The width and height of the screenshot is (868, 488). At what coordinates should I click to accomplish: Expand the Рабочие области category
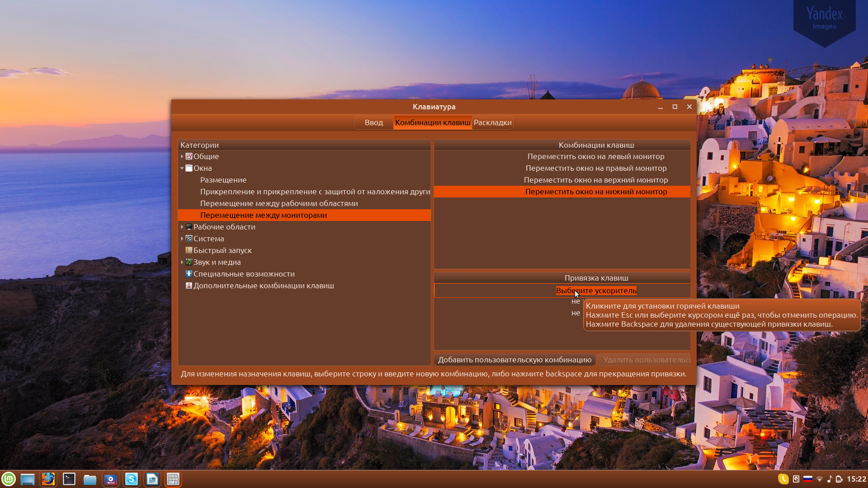[x=182, y=227]
